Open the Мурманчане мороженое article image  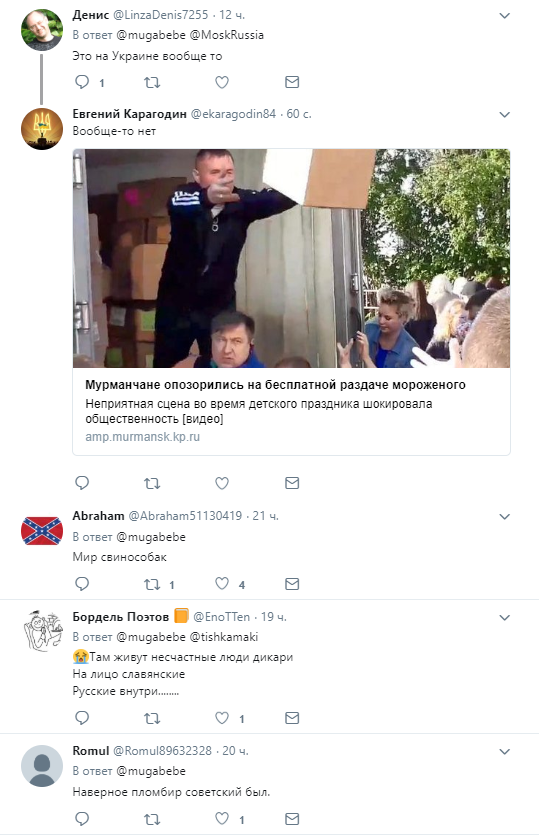coord(291,258)
